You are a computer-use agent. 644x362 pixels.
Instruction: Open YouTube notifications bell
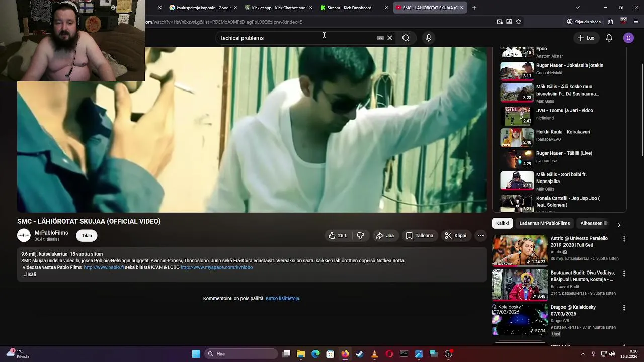point(609,38)
